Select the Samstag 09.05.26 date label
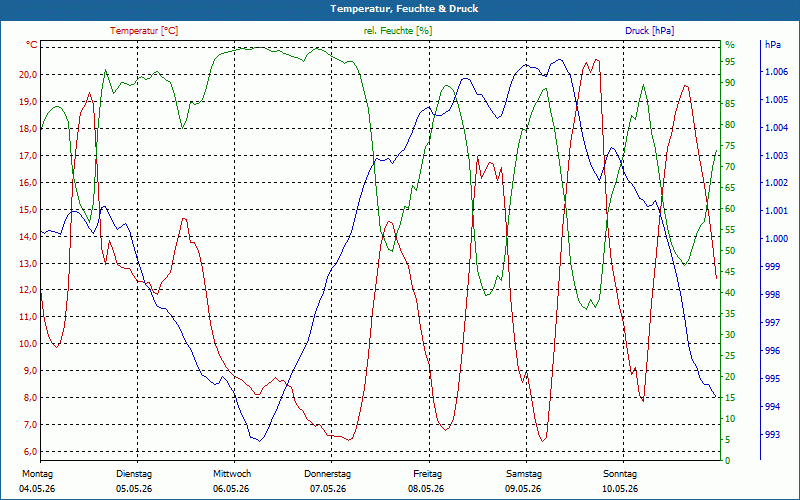The image size is (800, 500). [523, 481]
